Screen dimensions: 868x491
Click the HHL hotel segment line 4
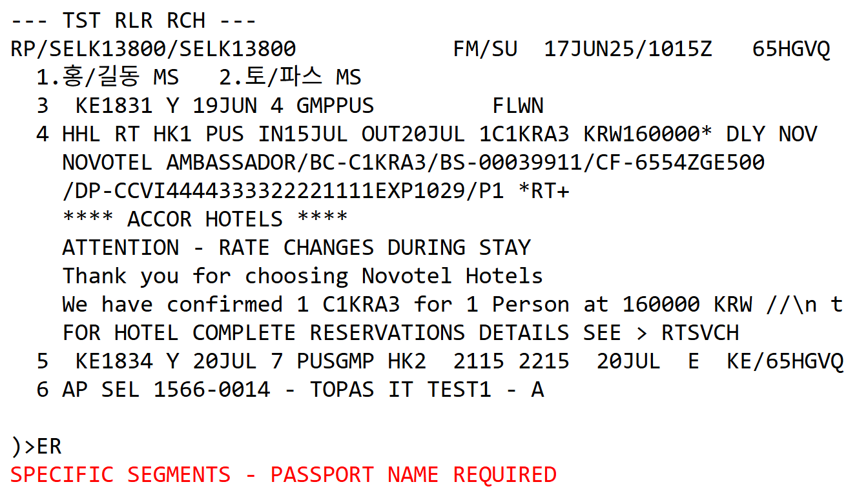[x=427, y=134]
